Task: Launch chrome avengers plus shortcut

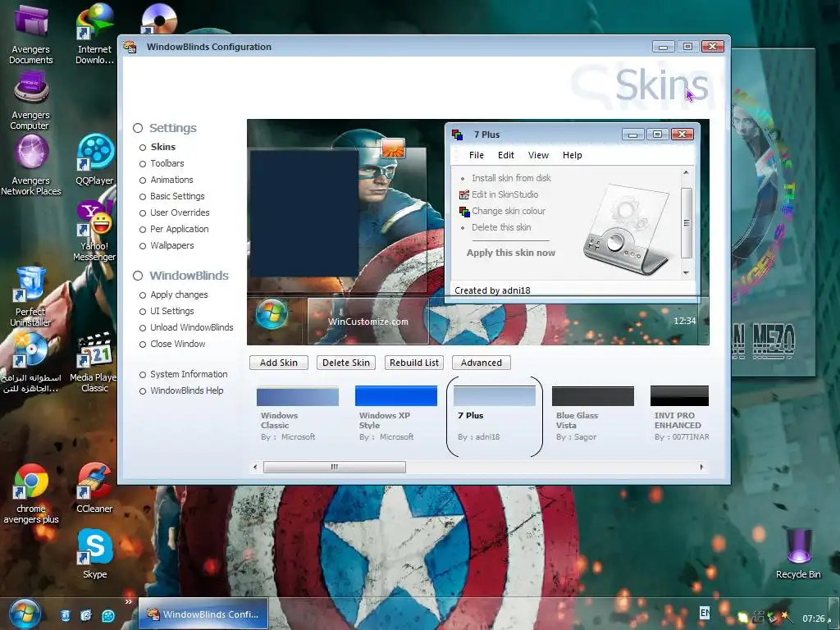Action: pyautogui.click(x=30, y=493)
